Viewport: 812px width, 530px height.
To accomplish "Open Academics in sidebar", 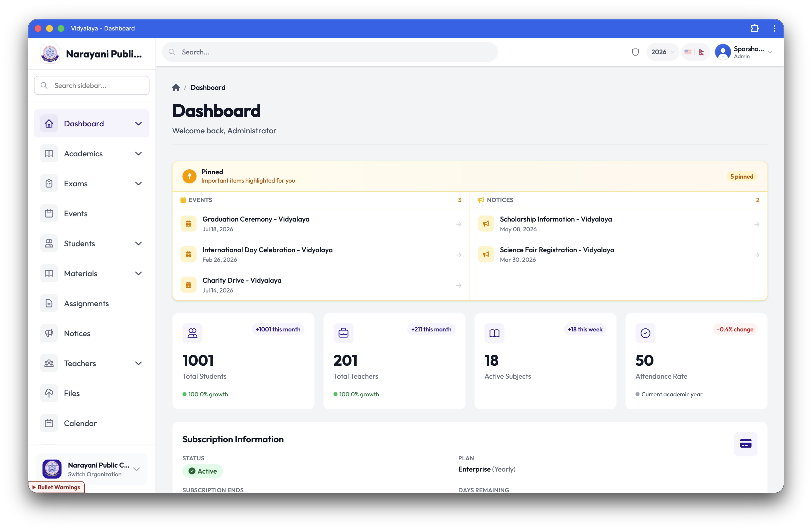I will coord(92,153).
